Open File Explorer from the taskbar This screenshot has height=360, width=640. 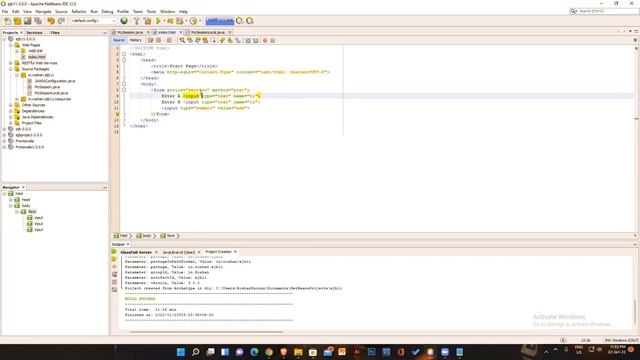(x=298, y=352)
